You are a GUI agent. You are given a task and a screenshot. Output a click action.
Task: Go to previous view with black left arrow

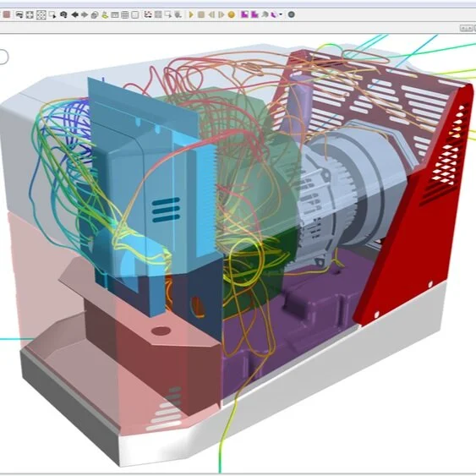[x=74, y=14]
